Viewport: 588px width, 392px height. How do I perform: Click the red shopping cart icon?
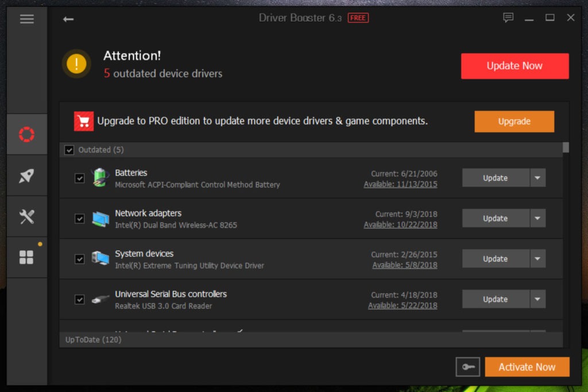[x=84, y=121]
